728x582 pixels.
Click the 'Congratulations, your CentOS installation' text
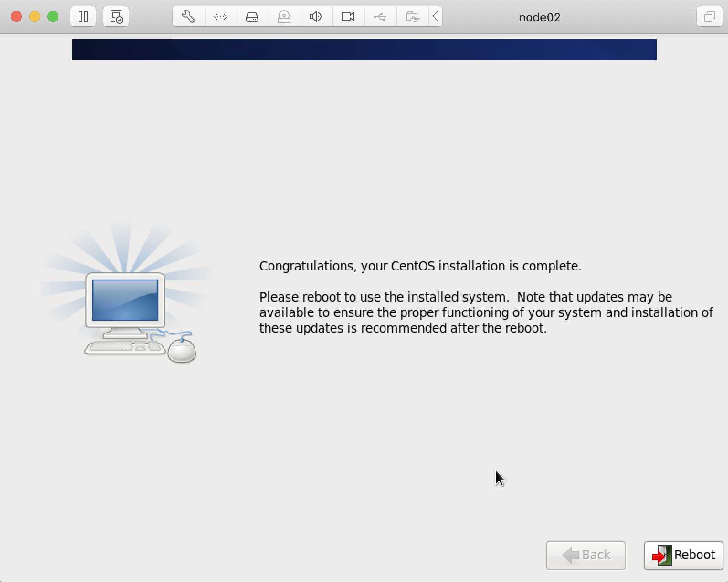pos(420,266)
